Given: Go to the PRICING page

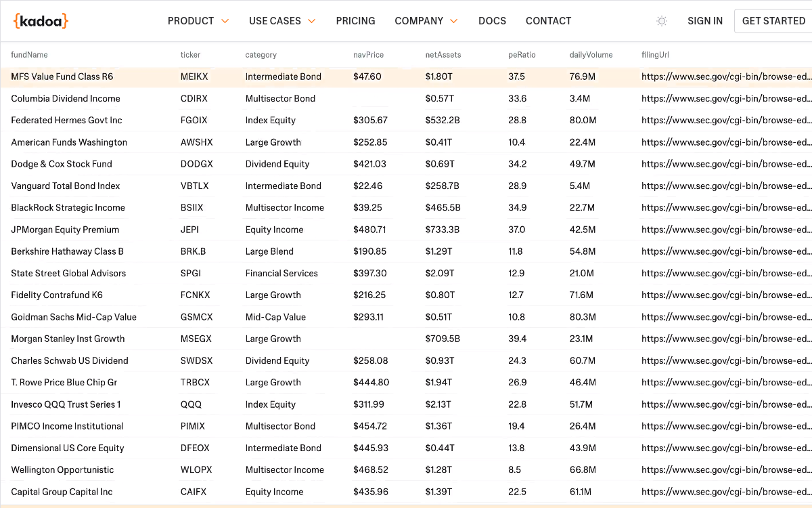Looking at the screenshot, I should pyautogui.click(x=355, y=21).
